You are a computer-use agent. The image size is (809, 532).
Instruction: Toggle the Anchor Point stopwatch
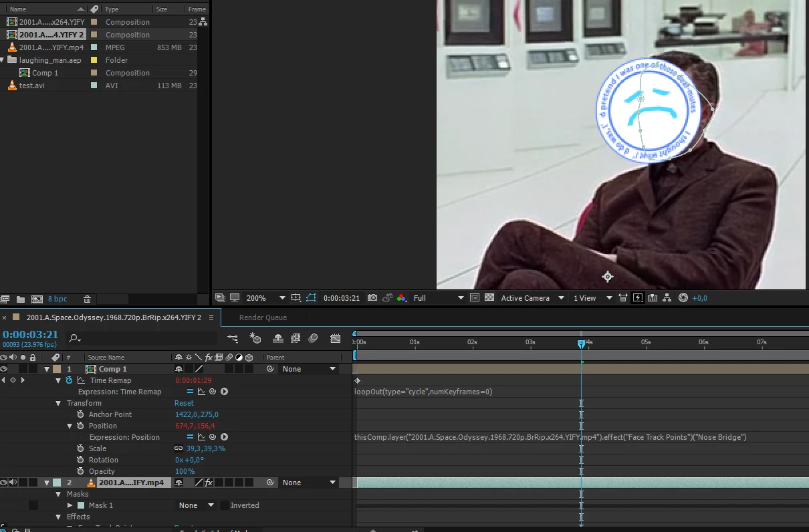(80, 414)
